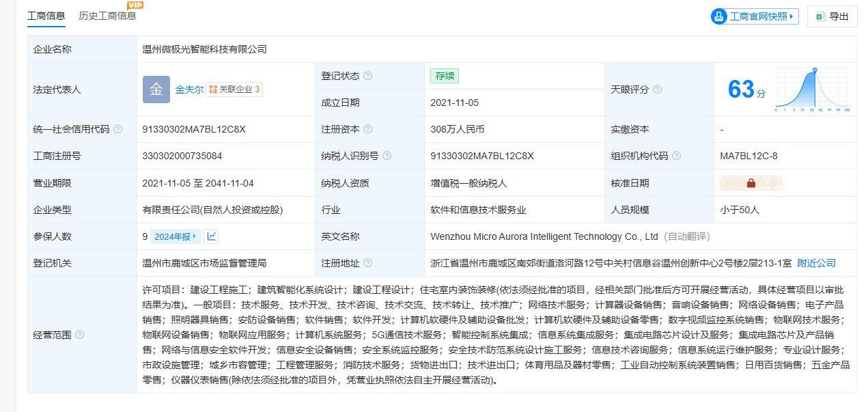Click the （自动翻译） label
This screenshot has height=412, width=868.
[687, 236]
